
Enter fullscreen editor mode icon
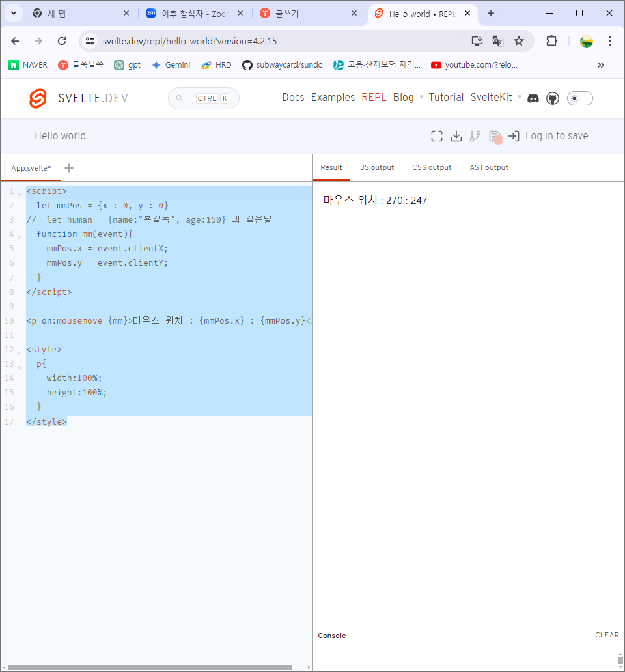click(436, 136)
